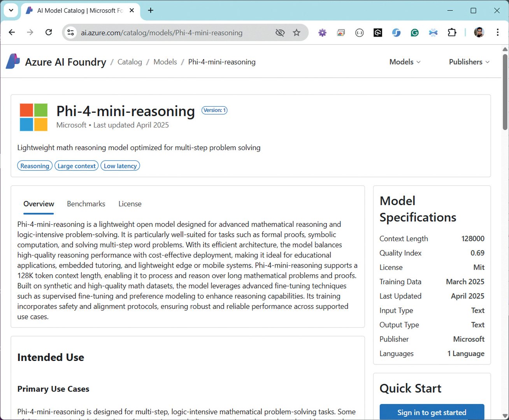Image resolution: width=509 pixels, height=420 pixels.
Task: Expand the Publishers dropdown menu
Action: (469, 62)
